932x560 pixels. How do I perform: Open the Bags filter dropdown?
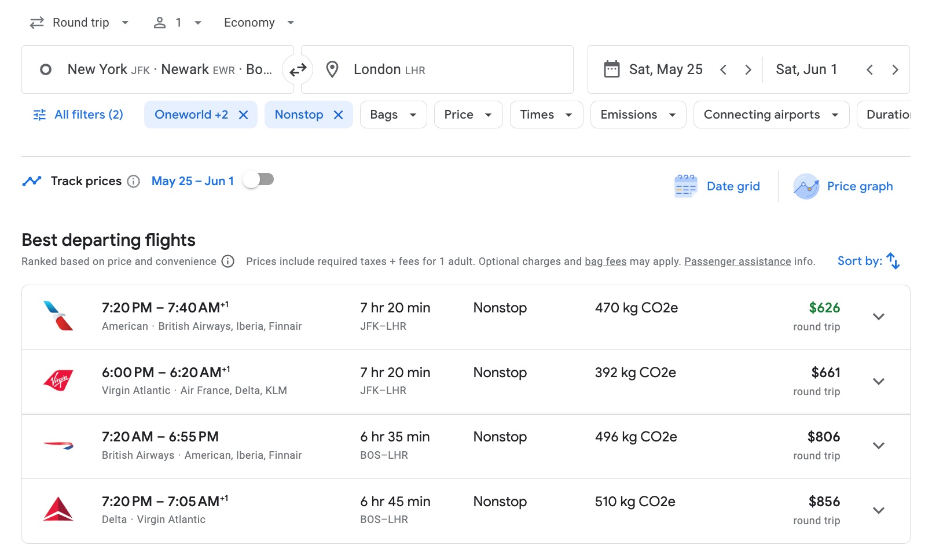393,115
